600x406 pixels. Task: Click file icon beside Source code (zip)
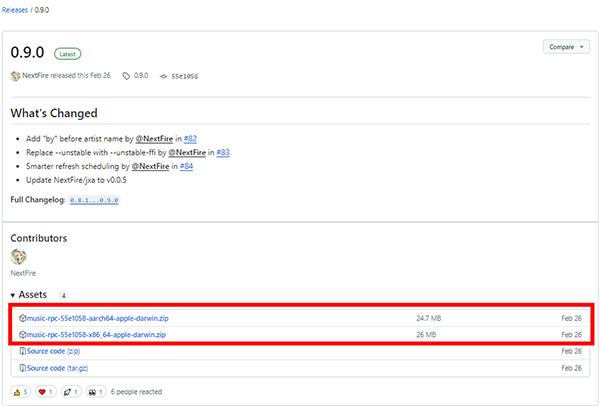pos(23,351)
